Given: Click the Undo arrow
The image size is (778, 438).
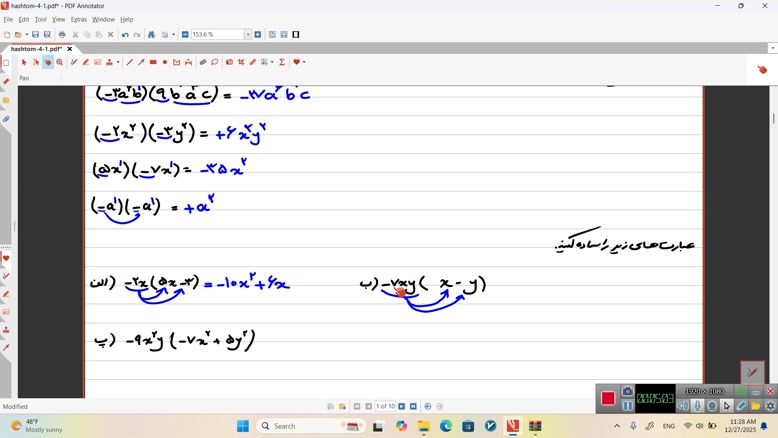Looking at the screenshot, I should click(125, 35).
